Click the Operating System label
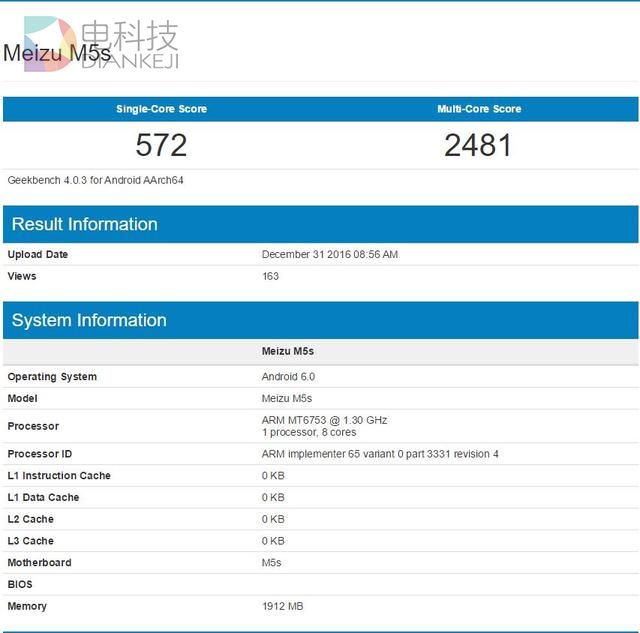The height and width of the screenshot is (633, 640). click(52, 377)
